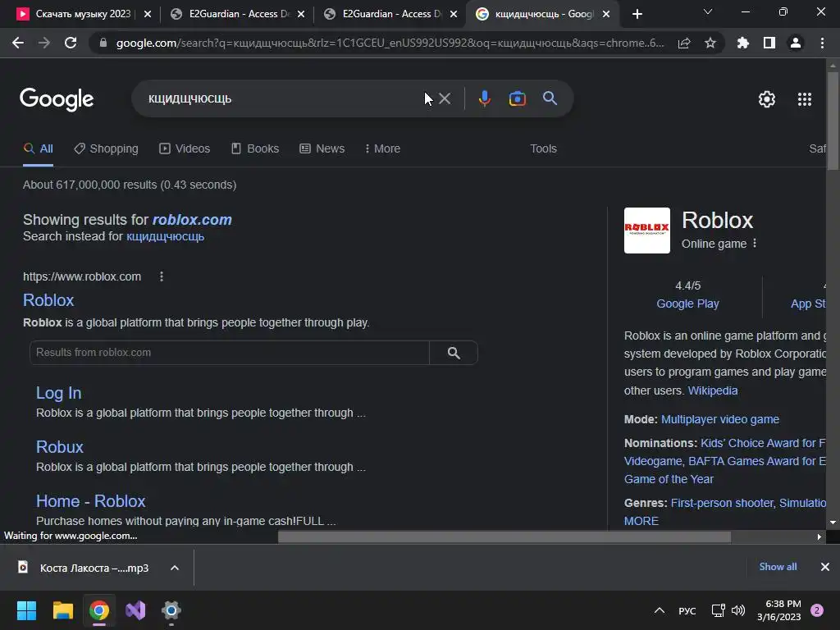Screen dimensions: 840x630
Task: Click the share page icon in address bar
Action: [x=684, y=43]
